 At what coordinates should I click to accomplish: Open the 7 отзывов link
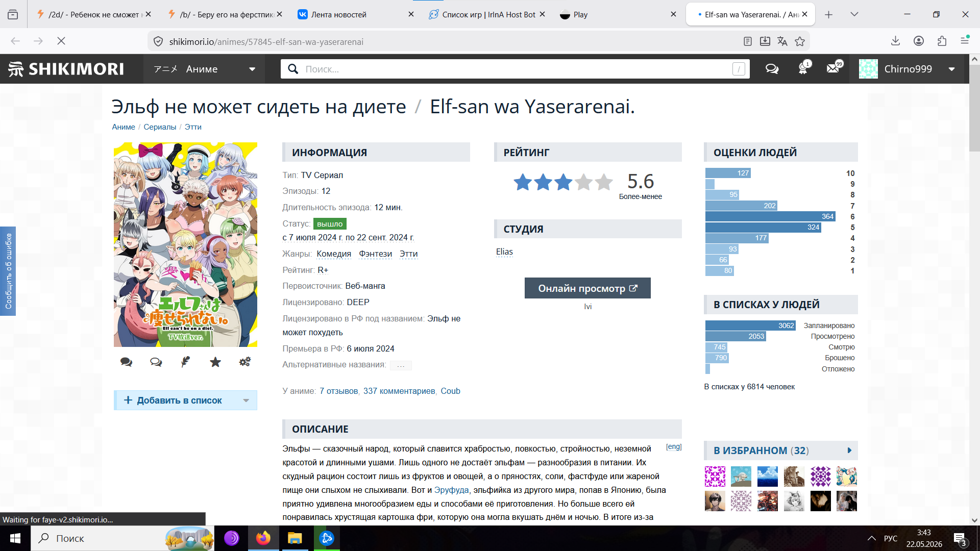click(339, 391)
